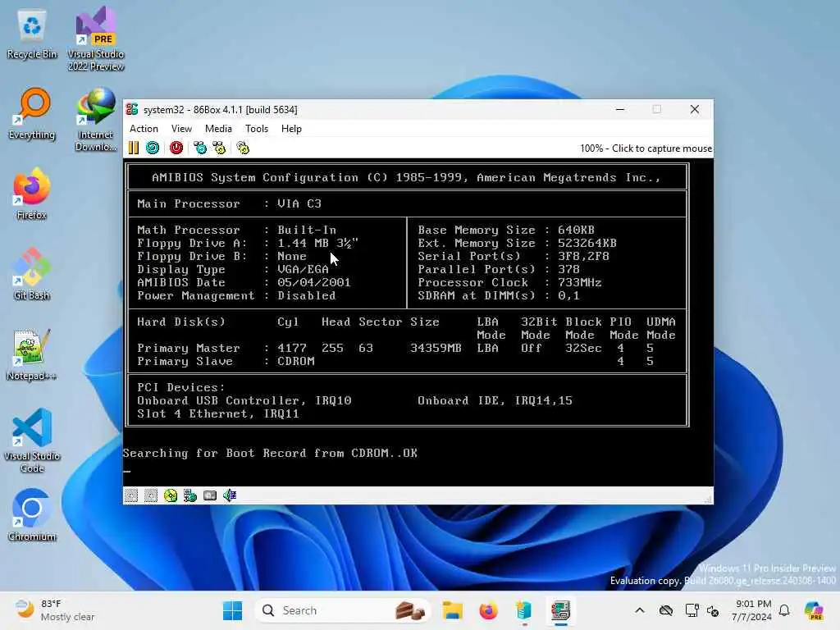Click the 86Box icon in the taskbar
840x630 pixels.
pos(560,610)
